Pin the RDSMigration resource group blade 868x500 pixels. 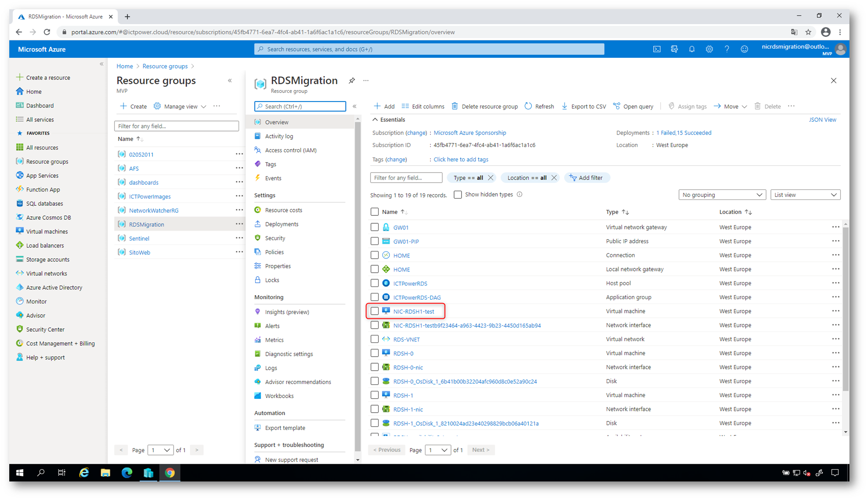352,80
